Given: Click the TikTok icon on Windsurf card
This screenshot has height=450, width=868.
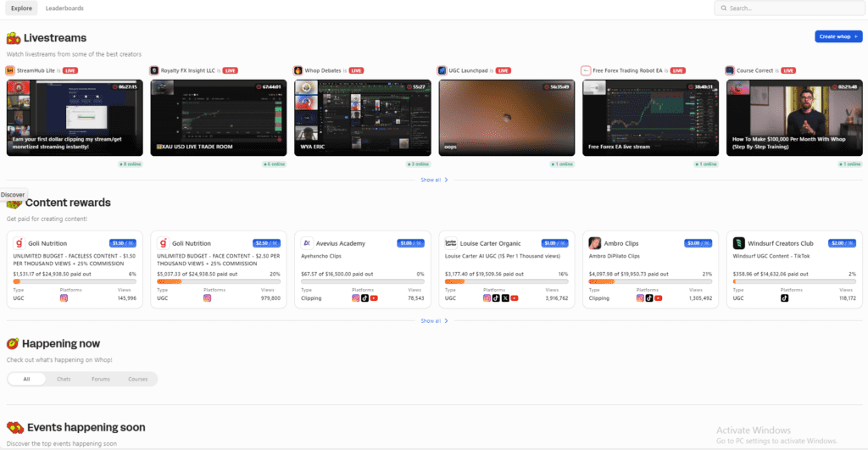Looking at the screenshot, I should [x=784, y=298].
